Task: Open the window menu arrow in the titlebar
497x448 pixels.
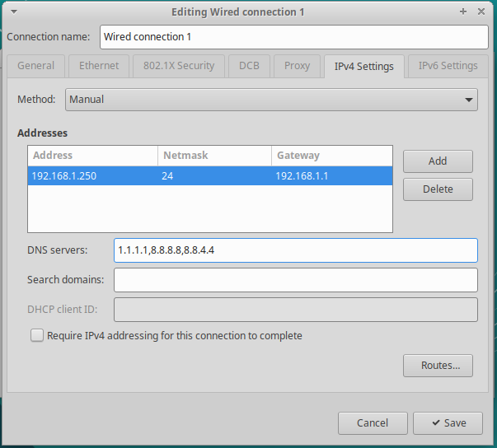Action: (14, 12)
